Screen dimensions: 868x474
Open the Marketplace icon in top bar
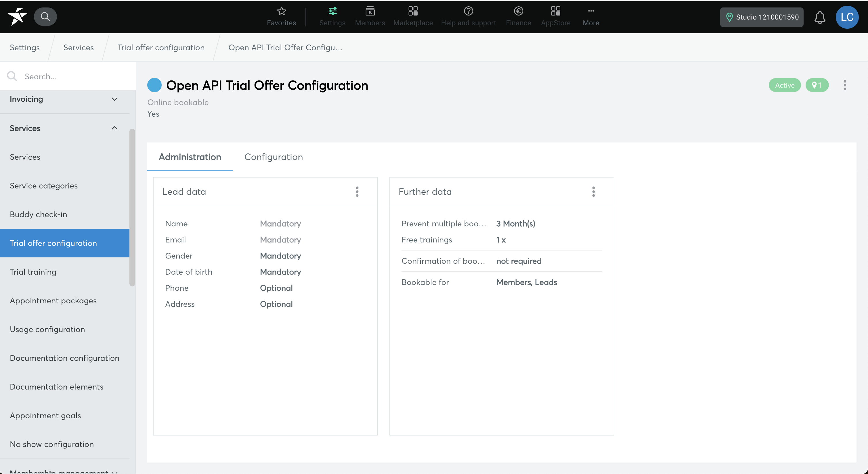point(413,11)
